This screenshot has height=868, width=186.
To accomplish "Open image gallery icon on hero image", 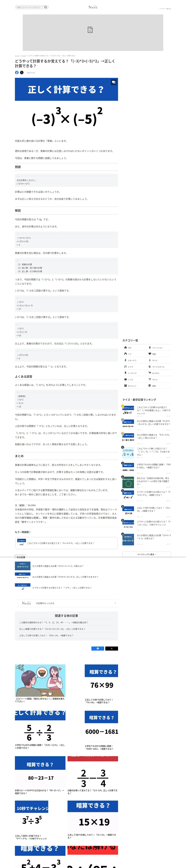I will point(114,82).
